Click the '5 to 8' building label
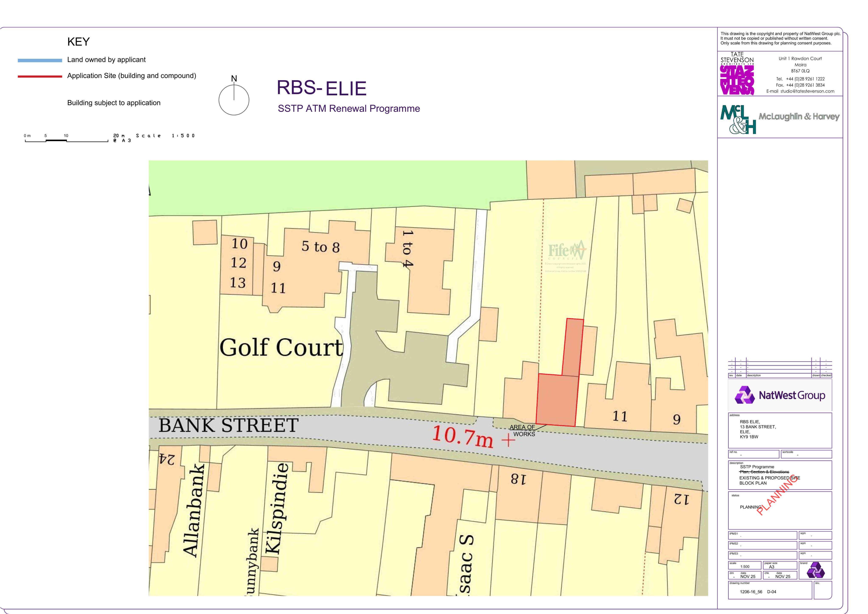868x614 pixels. (x=321, y=247)
